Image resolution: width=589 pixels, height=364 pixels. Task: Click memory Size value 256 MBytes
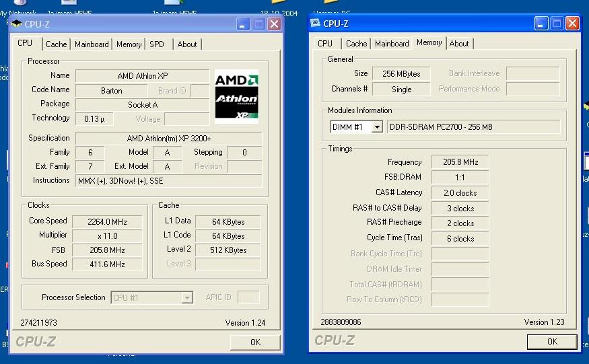pyautogui.click(x=401, y=74)
